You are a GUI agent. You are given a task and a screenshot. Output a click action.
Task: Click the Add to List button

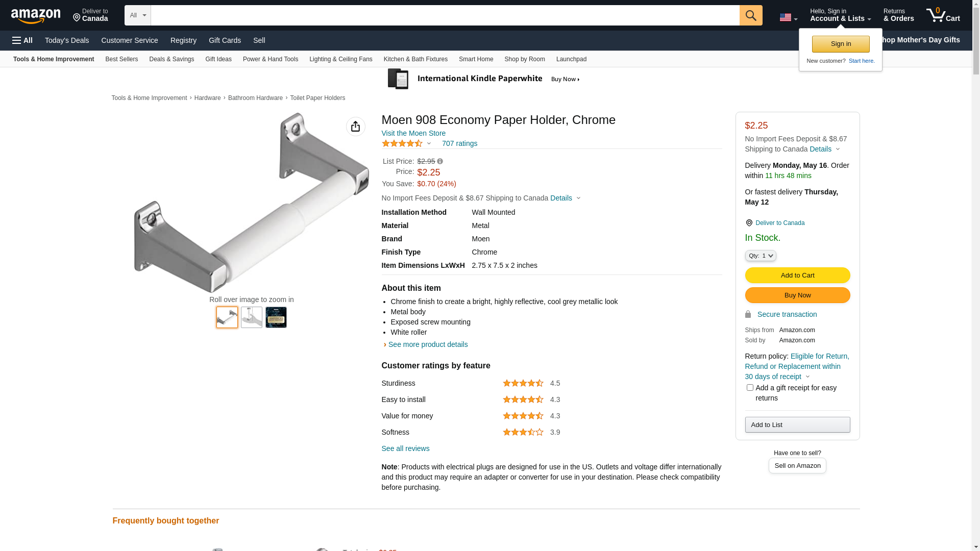(797, 424)
